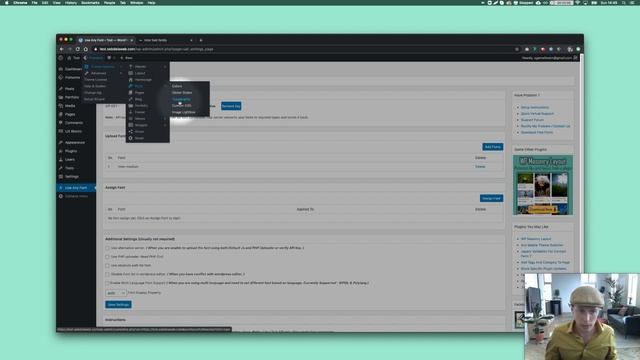Open the Font Display Property auto dropdown
Image resolution: width=640 pixels, height=360 pixels.
tap(116, 293)
